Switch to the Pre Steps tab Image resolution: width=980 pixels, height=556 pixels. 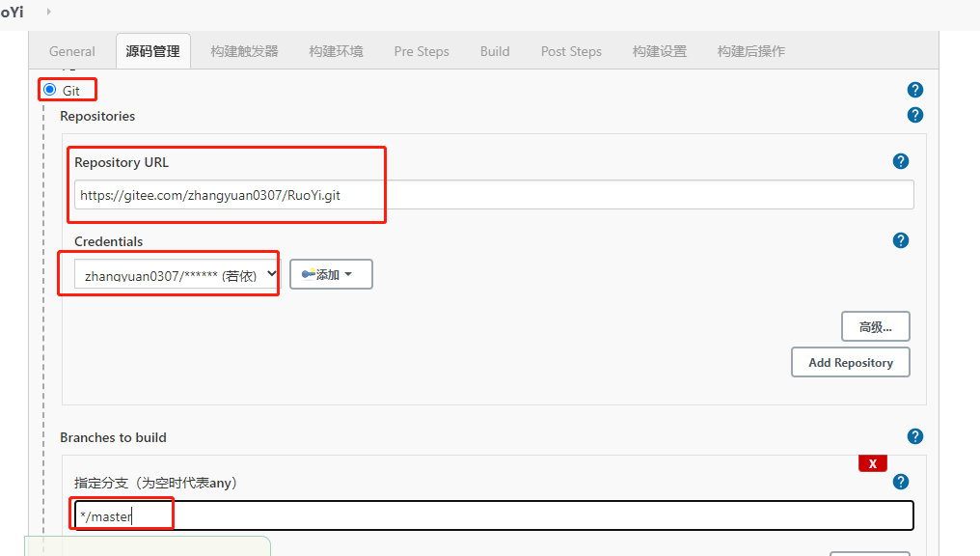pyautogui.click(x=422, y=51)
